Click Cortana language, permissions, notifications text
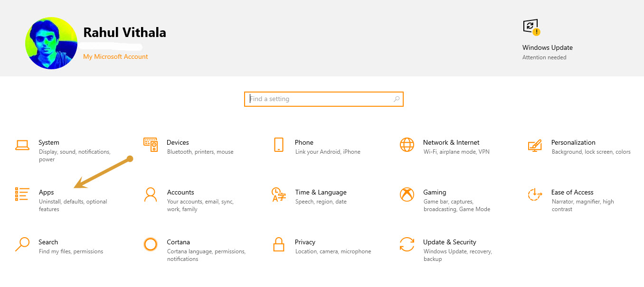The height and width of the screenshot is (287, 644). point(206,255)
